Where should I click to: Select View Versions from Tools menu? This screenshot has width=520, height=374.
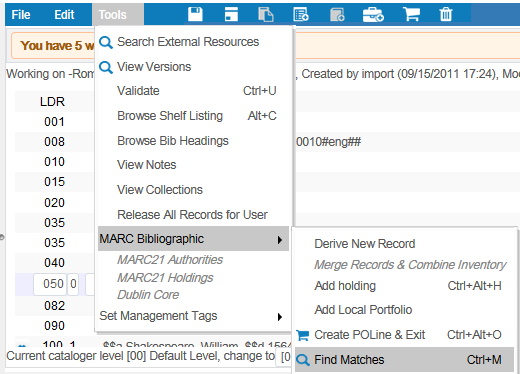(x=154, y=67)
